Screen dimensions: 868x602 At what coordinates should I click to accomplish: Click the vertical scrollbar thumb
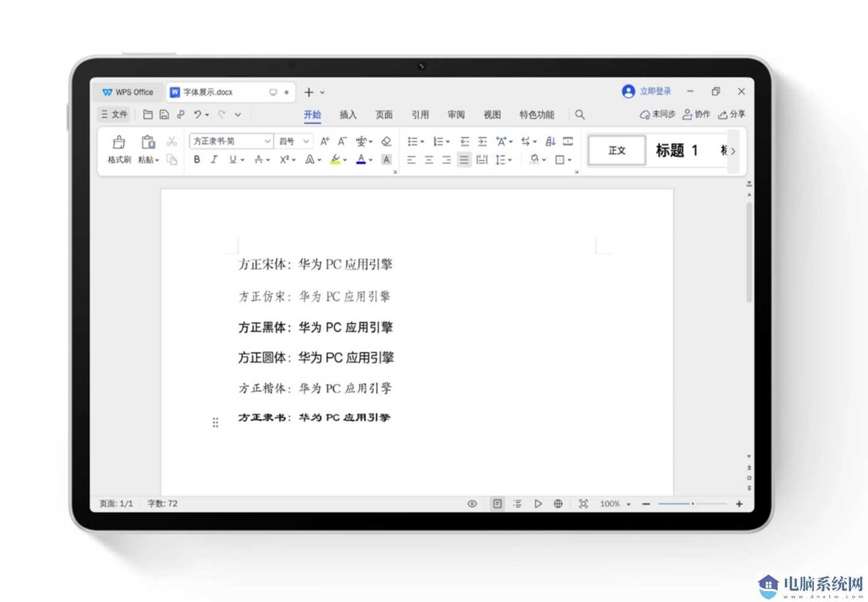749,252
